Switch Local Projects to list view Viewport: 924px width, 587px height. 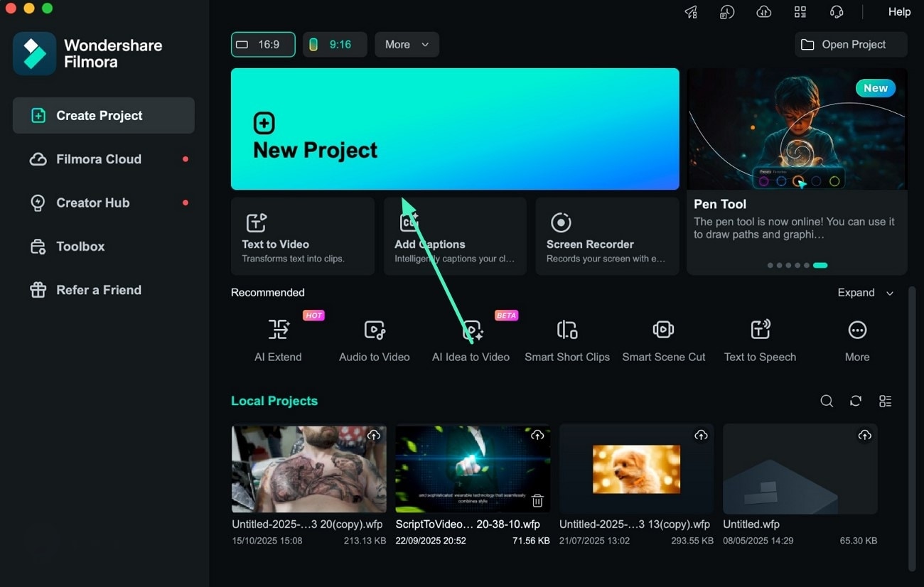click(885, 401)
